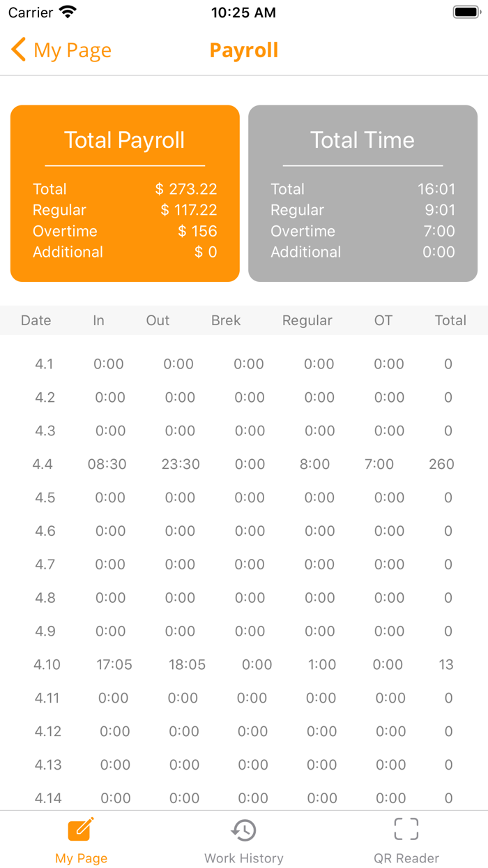Tap the battery icon in status bar
This screenshot has height=868, width=488.
[466, 12]
